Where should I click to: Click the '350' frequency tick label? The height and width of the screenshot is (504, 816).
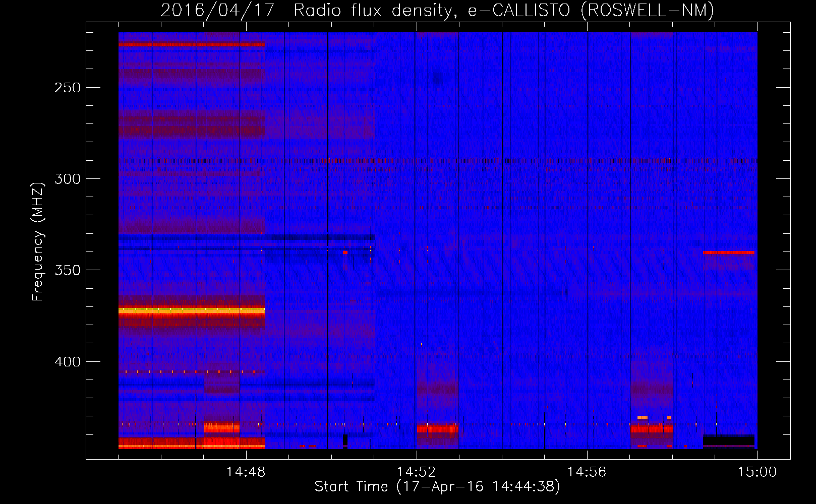(x=67, y=270)
